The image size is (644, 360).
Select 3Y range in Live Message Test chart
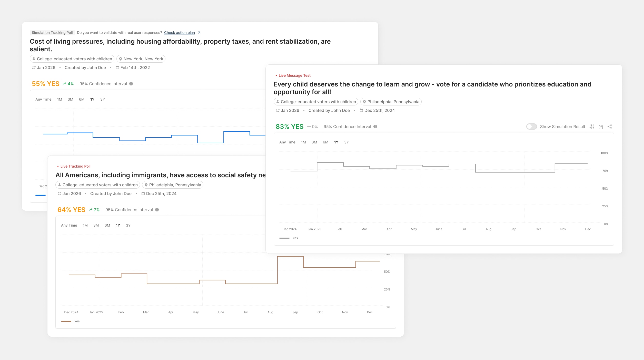[x=346, y=142]
